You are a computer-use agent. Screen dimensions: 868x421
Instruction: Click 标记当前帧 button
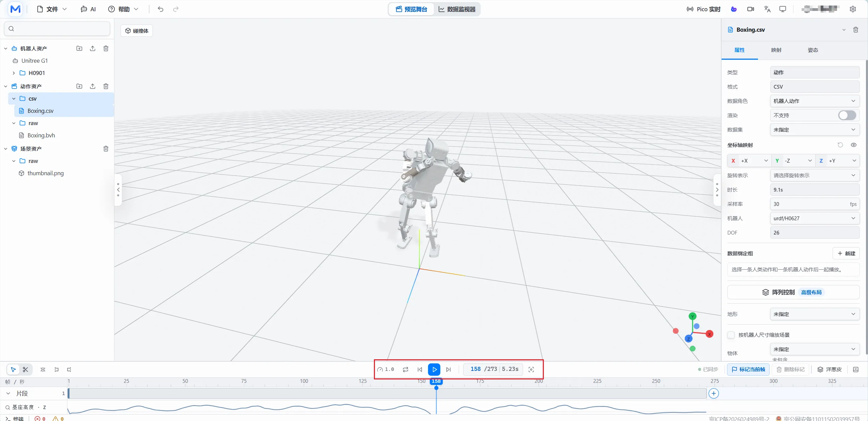tap(748, 370)
